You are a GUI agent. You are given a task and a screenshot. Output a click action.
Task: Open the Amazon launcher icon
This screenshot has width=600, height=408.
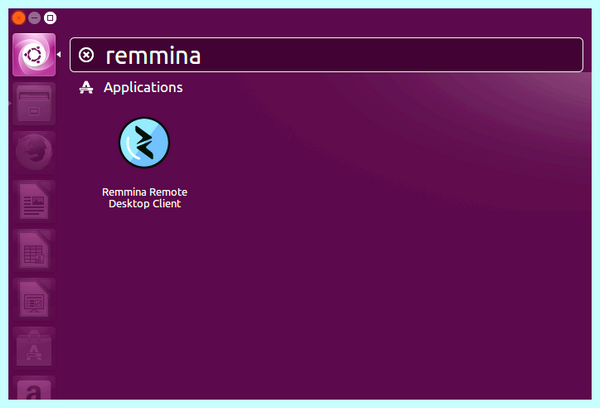pos(34,388)
